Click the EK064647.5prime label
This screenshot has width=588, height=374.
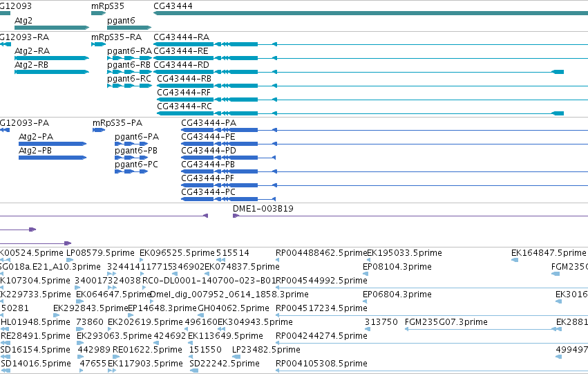pos(113,294)
